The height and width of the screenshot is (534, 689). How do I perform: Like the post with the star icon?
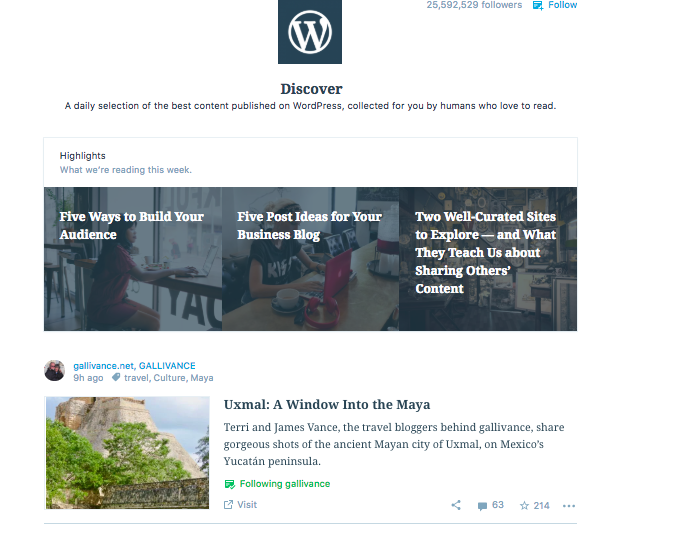[534, 505]
